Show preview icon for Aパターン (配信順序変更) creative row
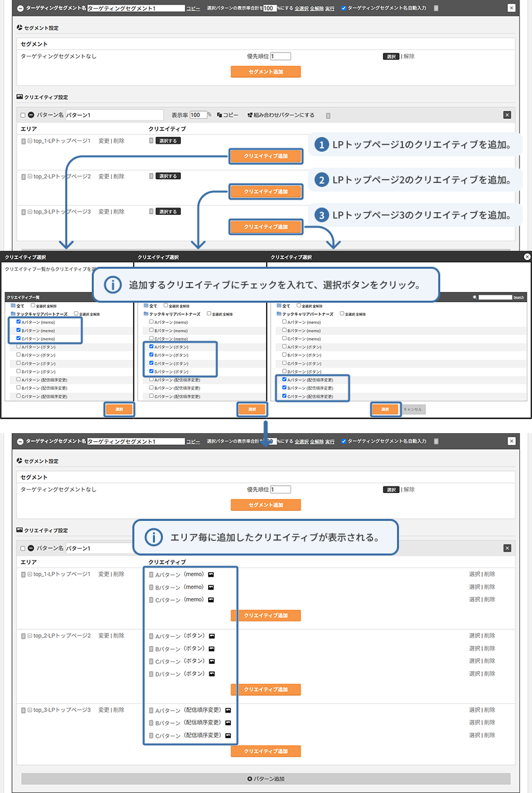The width and height of the screenshot is (532, 793). click(228, 711)
